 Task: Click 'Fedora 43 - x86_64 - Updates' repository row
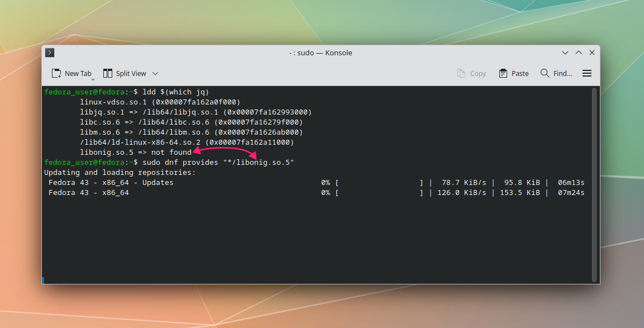pos(316,183)
